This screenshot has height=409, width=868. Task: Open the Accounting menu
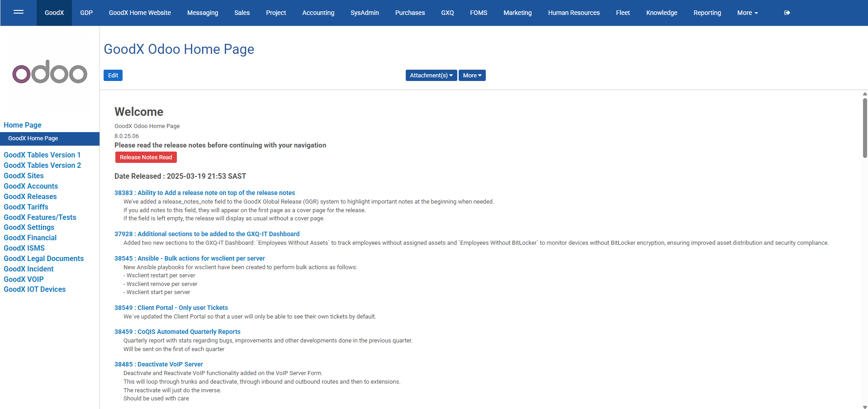tap(318, 13)
